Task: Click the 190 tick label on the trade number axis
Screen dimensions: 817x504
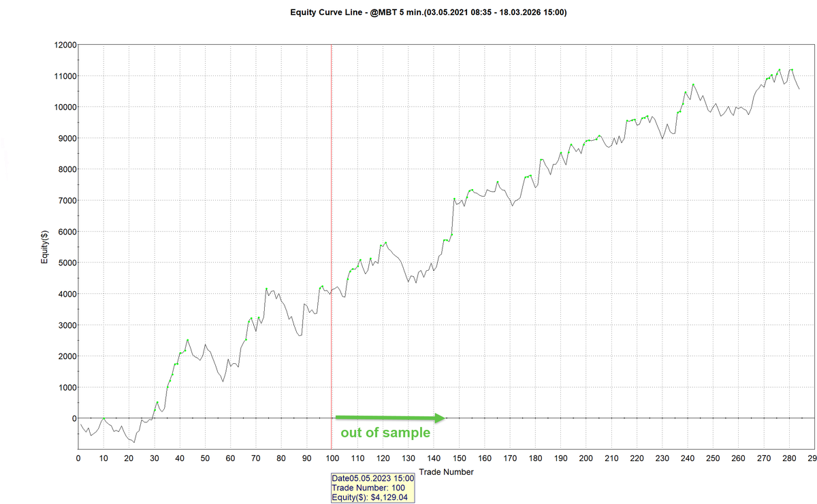Action: (560, 458)
